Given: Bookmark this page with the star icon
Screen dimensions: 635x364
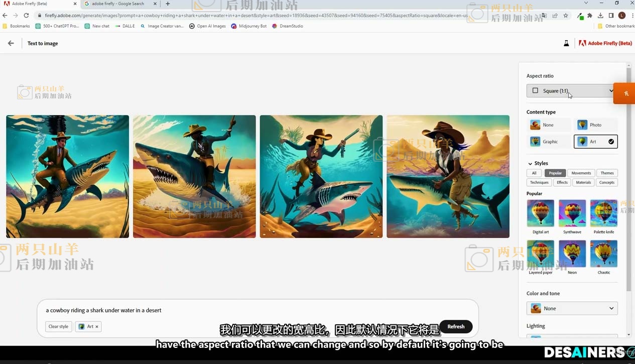Looking at the screenshot, I should 566,16.
